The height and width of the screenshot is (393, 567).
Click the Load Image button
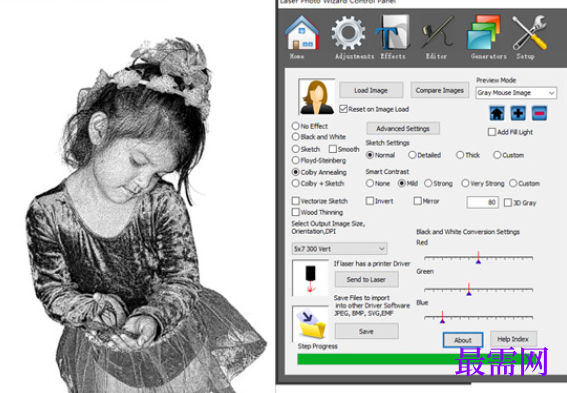pos(371,90)
